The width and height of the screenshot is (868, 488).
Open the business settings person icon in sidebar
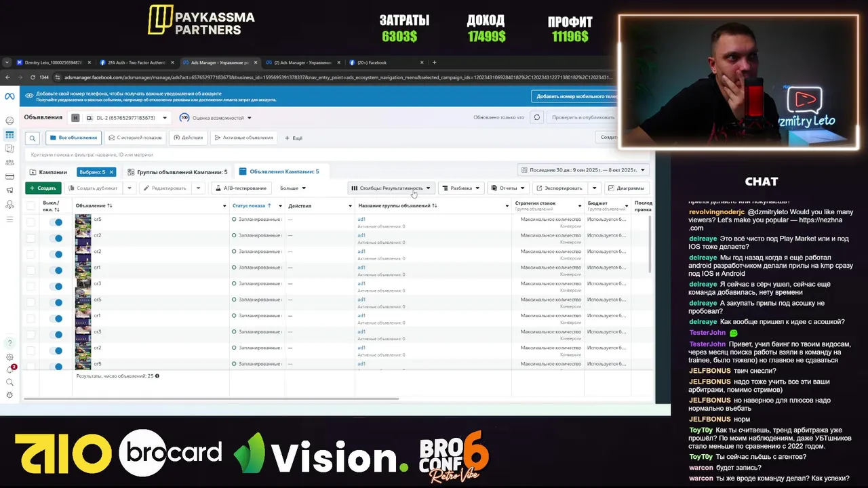coord(9,205)
